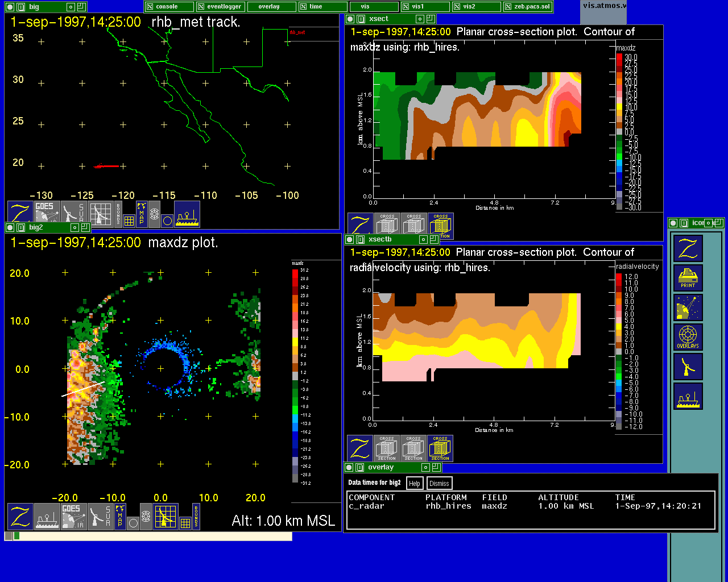
Task: Click the BOUNDS icon in big2 toolbar
Action: [196, 516]
